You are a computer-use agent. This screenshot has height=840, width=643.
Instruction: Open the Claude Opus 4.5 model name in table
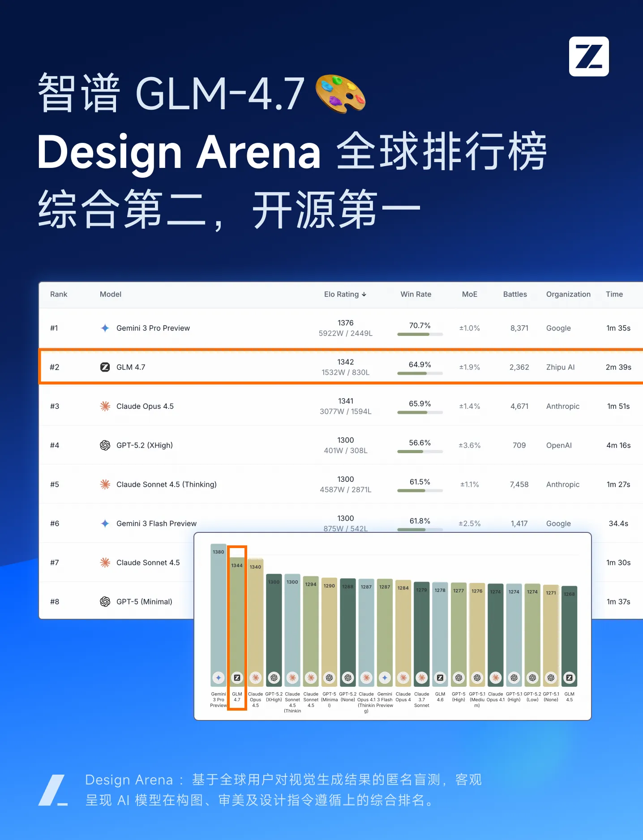(x=145, y=406)
